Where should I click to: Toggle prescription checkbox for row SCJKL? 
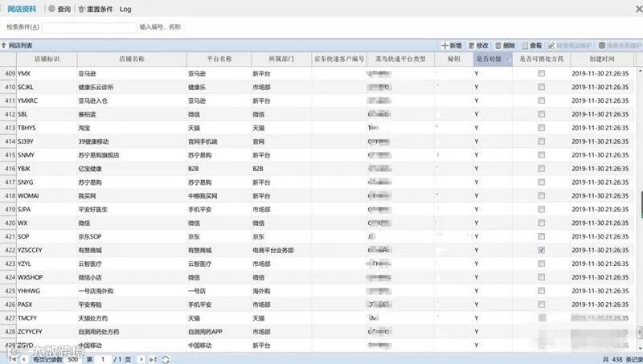(x=541, y=87)
